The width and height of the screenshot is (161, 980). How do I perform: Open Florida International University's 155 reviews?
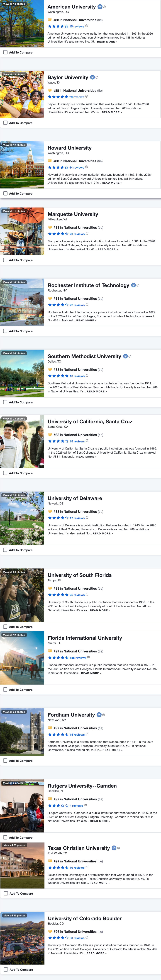point(78,658)
